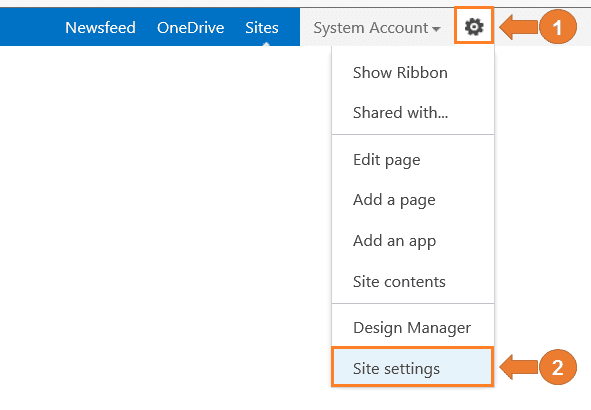
Task: Click the small white pointer beneath Sites
Action: [266, 44]
